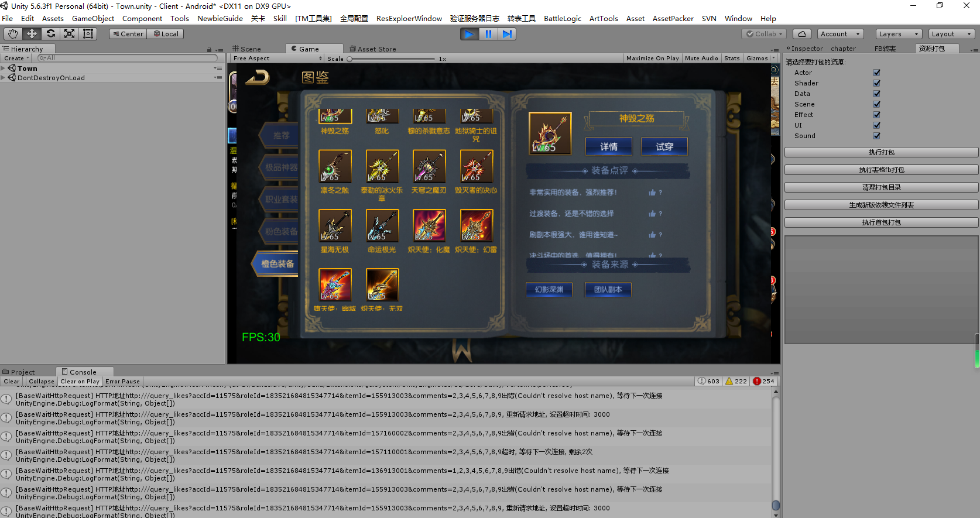The width and height of the screenshot is (980, 518).
Task: Click the Pause button
Action: click(488, 34)
